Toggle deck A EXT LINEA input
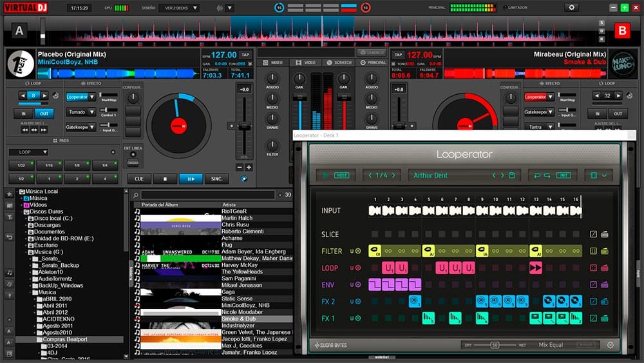 point(133,155)
